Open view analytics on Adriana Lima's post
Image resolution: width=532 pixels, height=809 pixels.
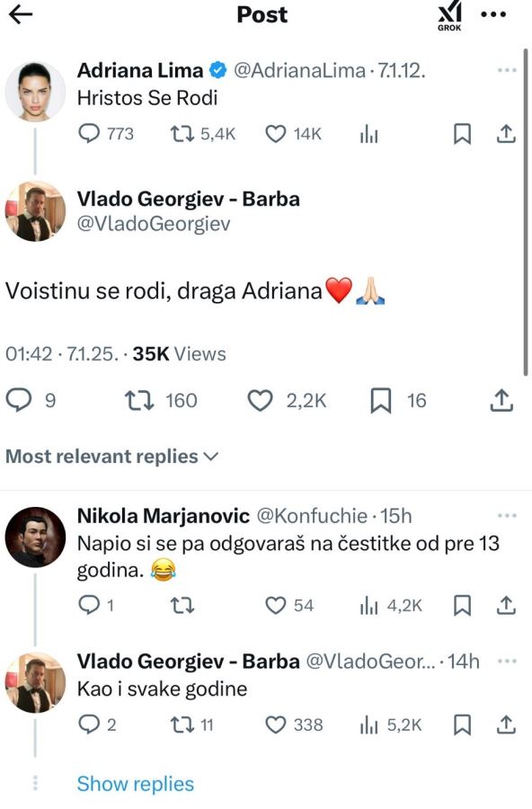(x=368, y=133)
